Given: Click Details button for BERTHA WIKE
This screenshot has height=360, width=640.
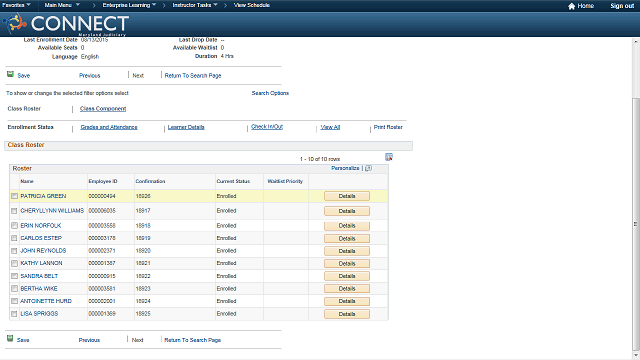Looking at the screenshot, I should coord(347,289).
